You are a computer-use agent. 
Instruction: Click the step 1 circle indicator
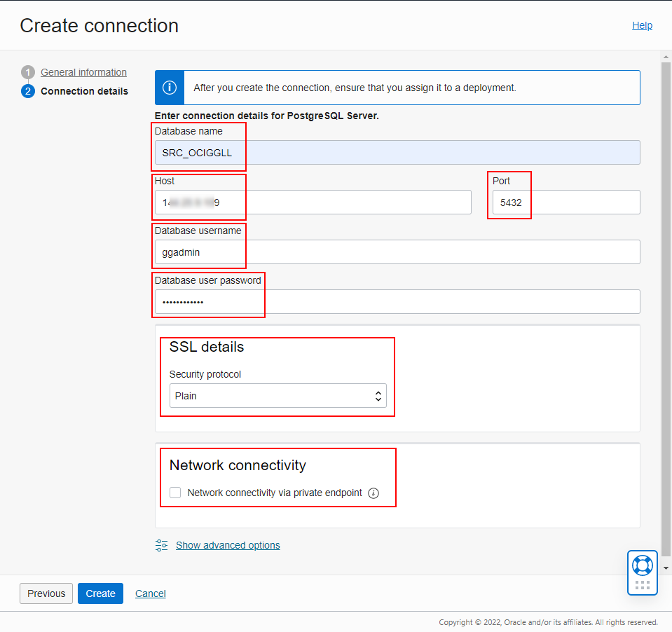point(27,72)
